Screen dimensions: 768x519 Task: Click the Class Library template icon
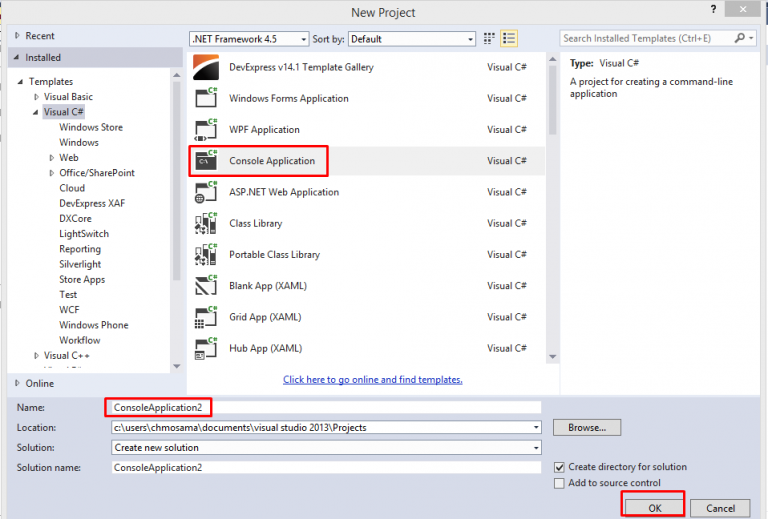coord(206,223)
